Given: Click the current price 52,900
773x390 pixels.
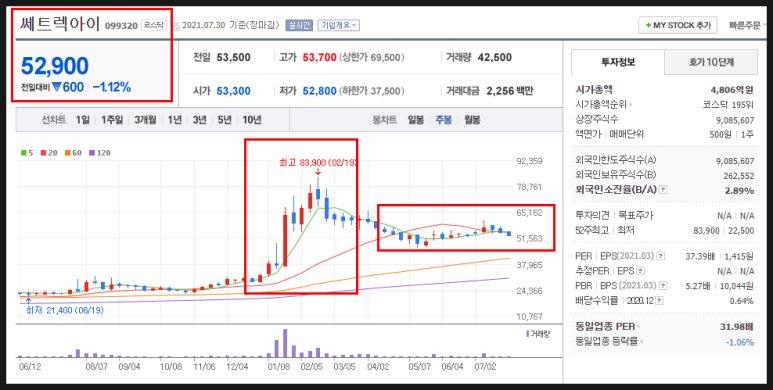Looking at the screenshot, I should pyautogui.click(x=55, y=66).
